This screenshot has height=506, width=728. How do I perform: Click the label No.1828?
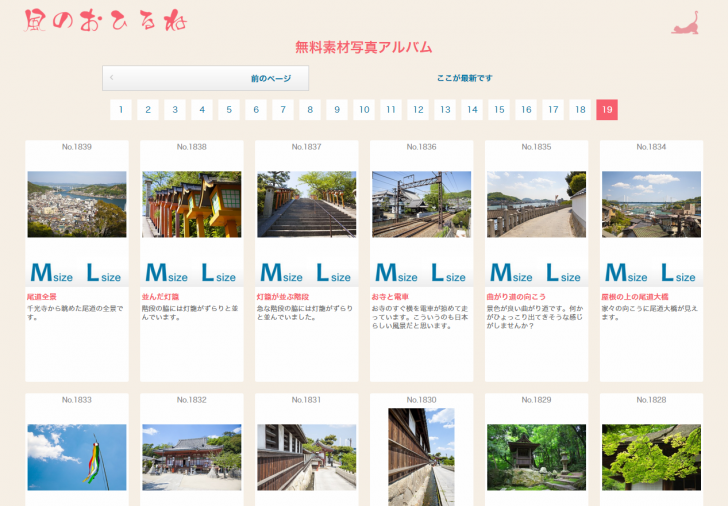coord(651,400)
